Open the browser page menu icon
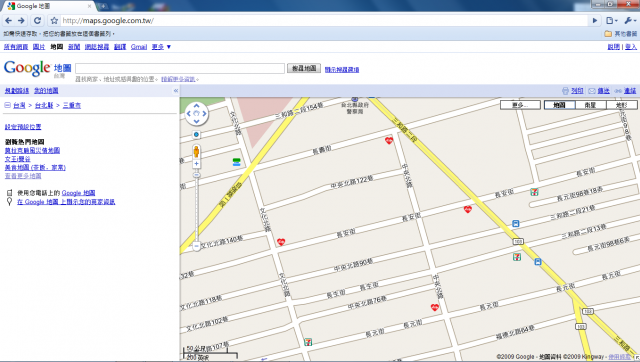The height and width of the screenshot is (362, 640). [x=611, y=20]
